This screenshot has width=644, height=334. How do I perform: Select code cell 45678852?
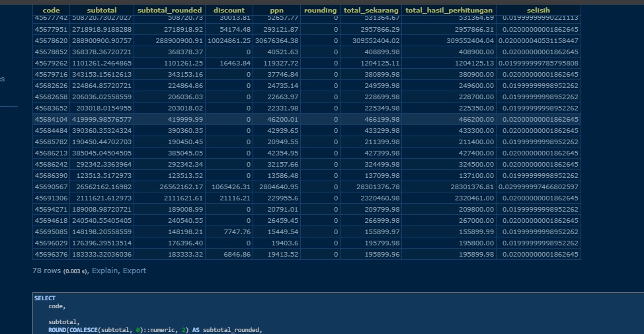(x=51, y=52)
